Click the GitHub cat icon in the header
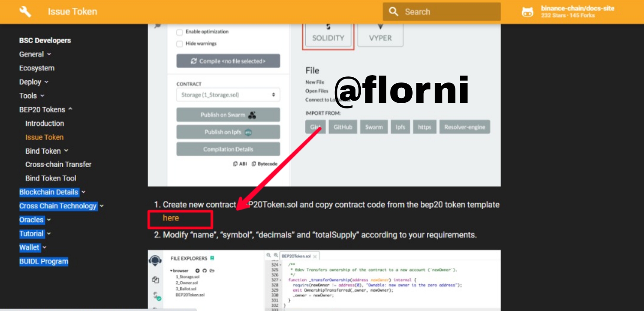 (528, 12)
